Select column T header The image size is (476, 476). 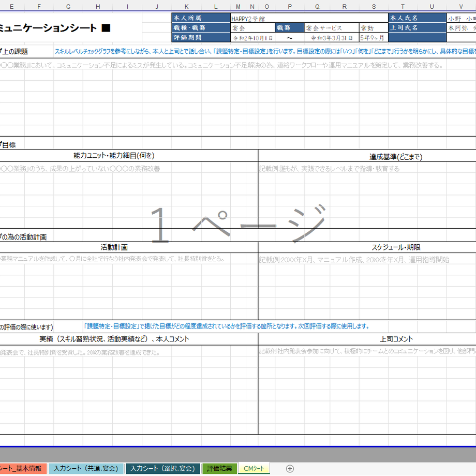coord(403,6)
